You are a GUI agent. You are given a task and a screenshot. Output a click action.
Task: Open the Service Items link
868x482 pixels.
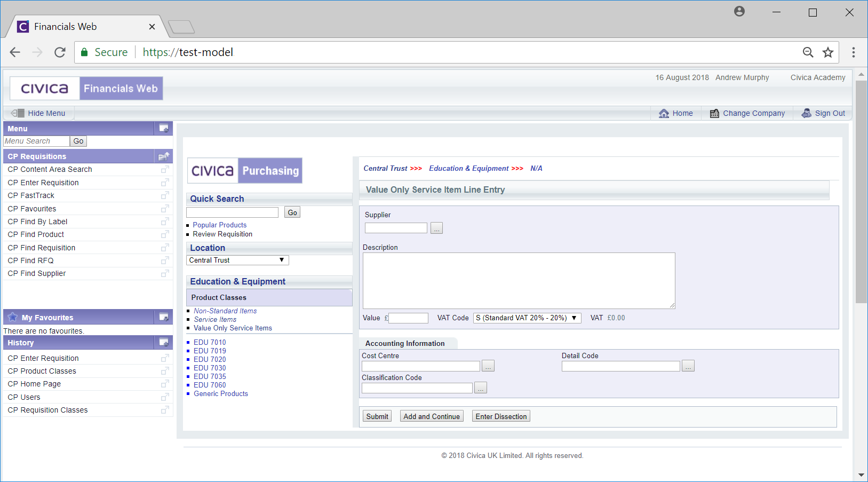pyautogui.click(x=215, y=319)
